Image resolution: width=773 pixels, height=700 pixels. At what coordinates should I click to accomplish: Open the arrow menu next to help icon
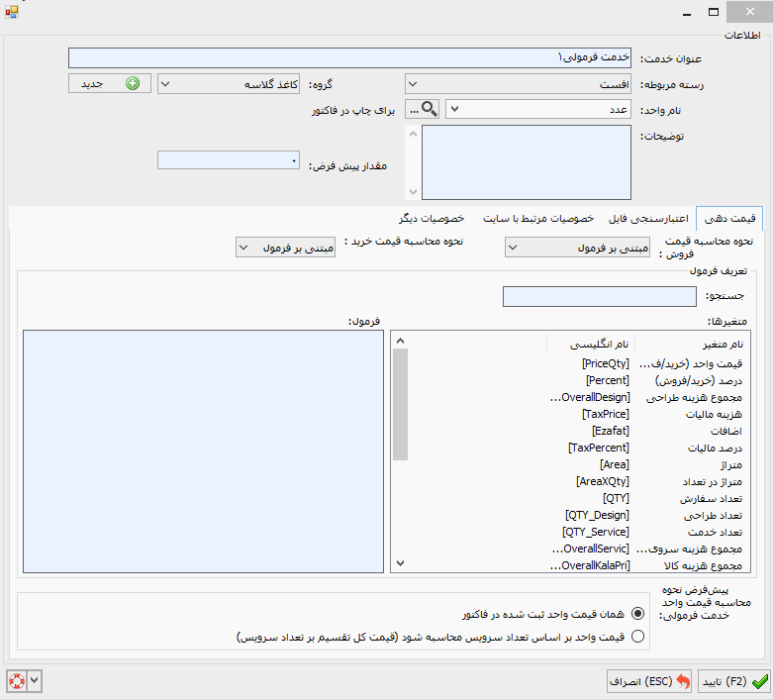pyautogui.click(x=36, y=681)
